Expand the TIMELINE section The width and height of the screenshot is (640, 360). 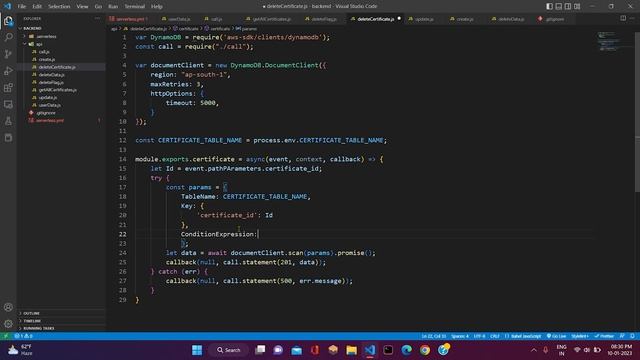pyautogui.click(x=61, y=321)
